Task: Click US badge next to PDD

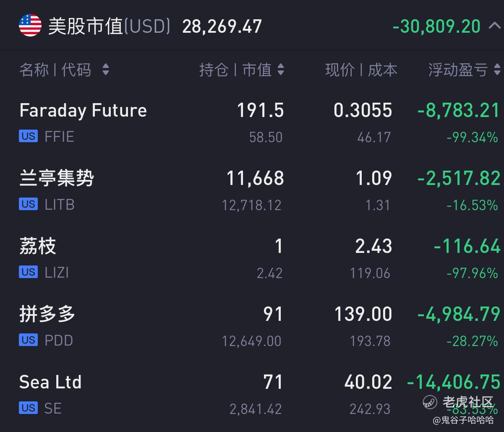Action: click(29, 340)
